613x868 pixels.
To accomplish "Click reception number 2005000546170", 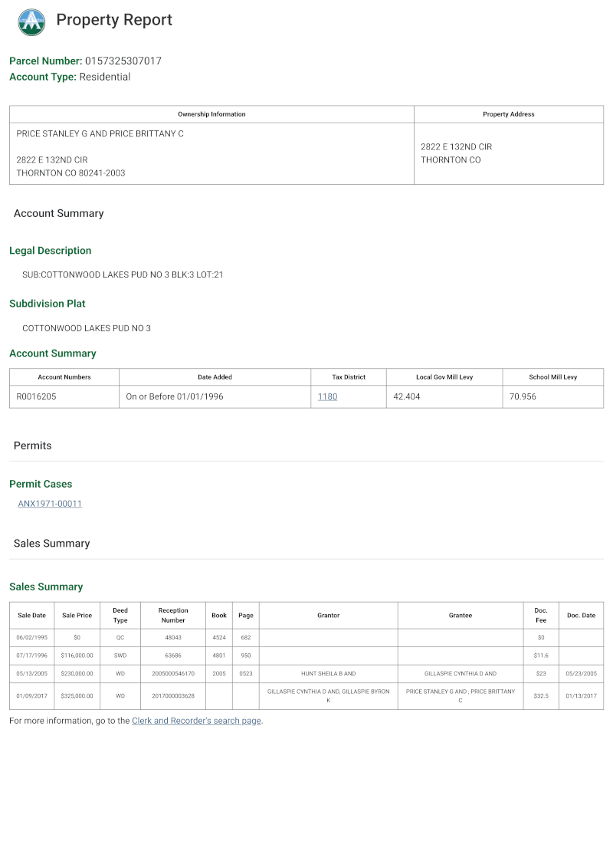I will tap(173, 674).
